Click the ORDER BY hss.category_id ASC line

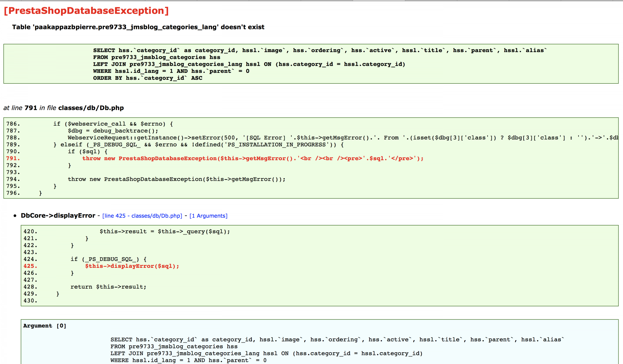point(148,78)
